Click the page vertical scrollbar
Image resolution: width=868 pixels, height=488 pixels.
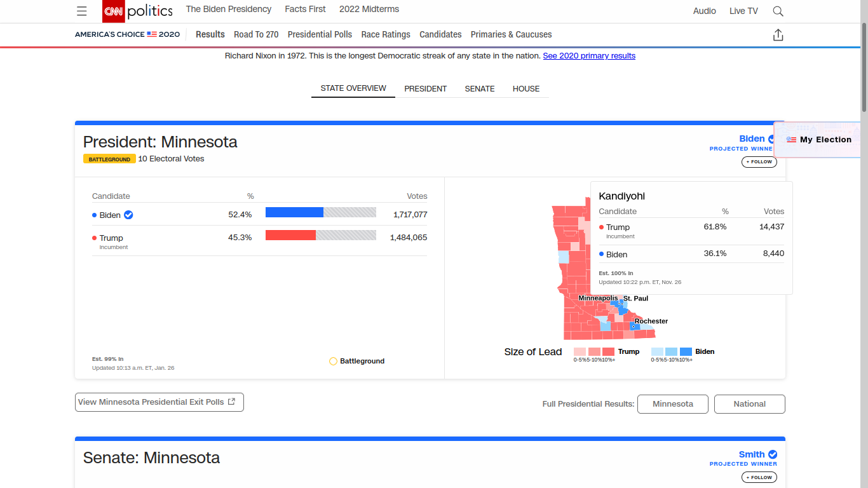pyautogui.click(x=864, y=67)
